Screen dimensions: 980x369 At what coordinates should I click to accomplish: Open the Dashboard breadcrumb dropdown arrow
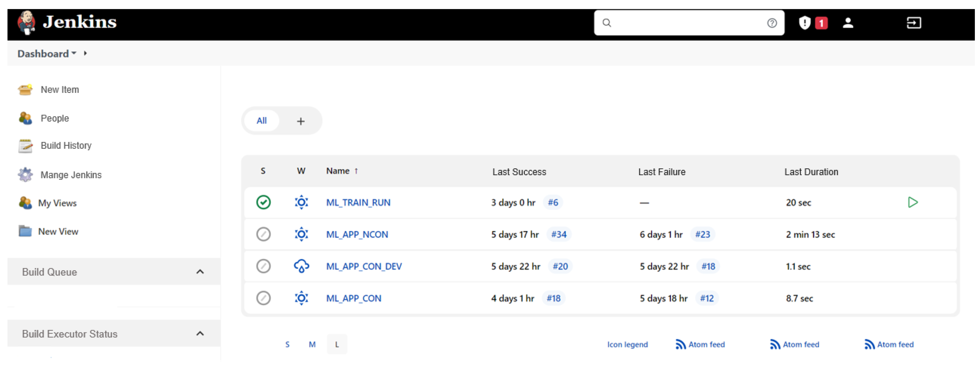click(x=74, y=53)
